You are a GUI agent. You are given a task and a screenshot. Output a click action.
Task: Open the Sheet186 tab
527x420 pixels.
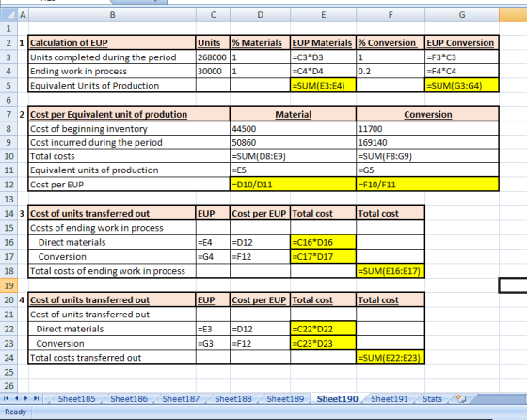[x=129, y=399]
